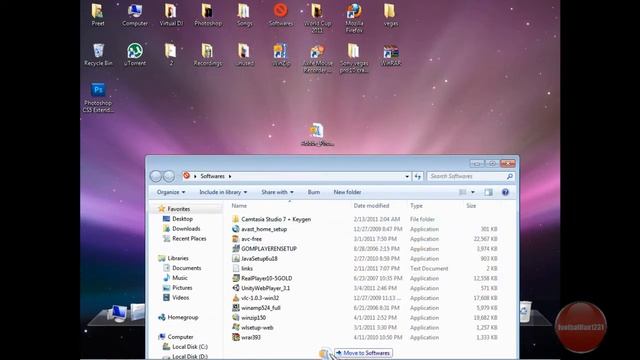The height and width of the screenshot is (360, 640).
Task: Open the Computer desktop icon
Action: 135,14
